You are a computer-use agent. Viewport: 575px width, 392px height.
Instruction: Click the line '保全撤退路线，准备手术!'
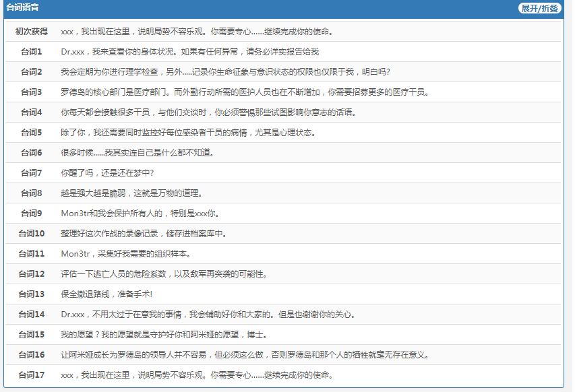pos(107,294)
